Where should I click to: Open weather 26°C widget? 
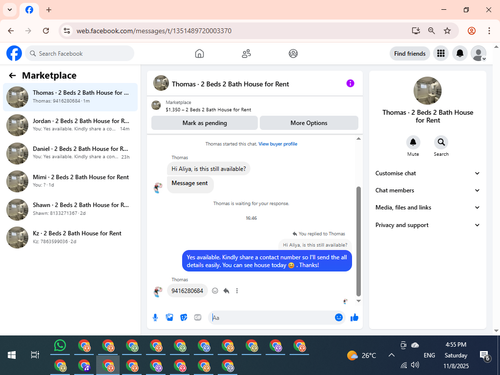[361, 355]
